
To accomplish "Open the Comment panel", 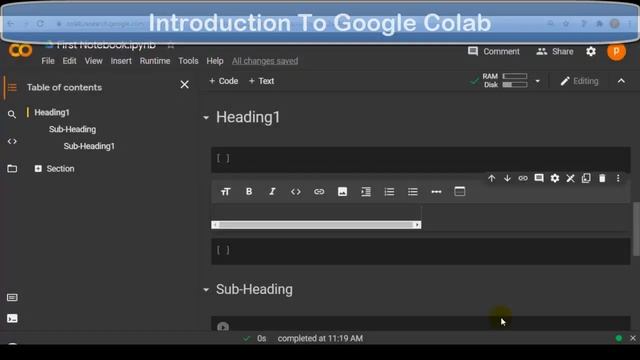I will click(494, 51).
